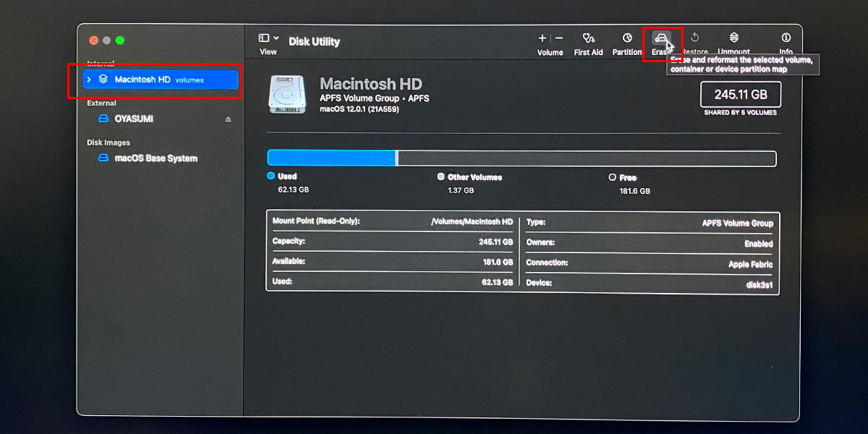Eject the OYASUMI external drive
This screenshot has height=434, width=868.
coord(229,119)
